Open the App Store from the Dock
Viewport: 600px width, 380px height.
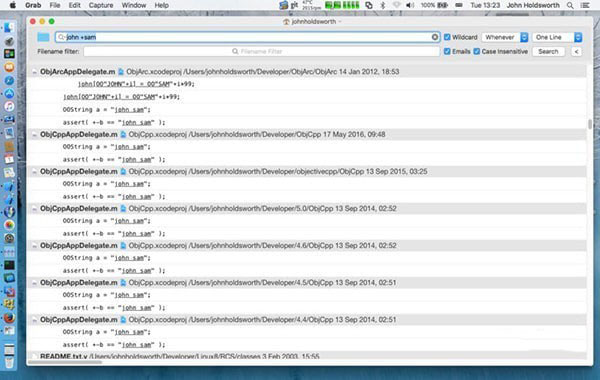[9, 94]
